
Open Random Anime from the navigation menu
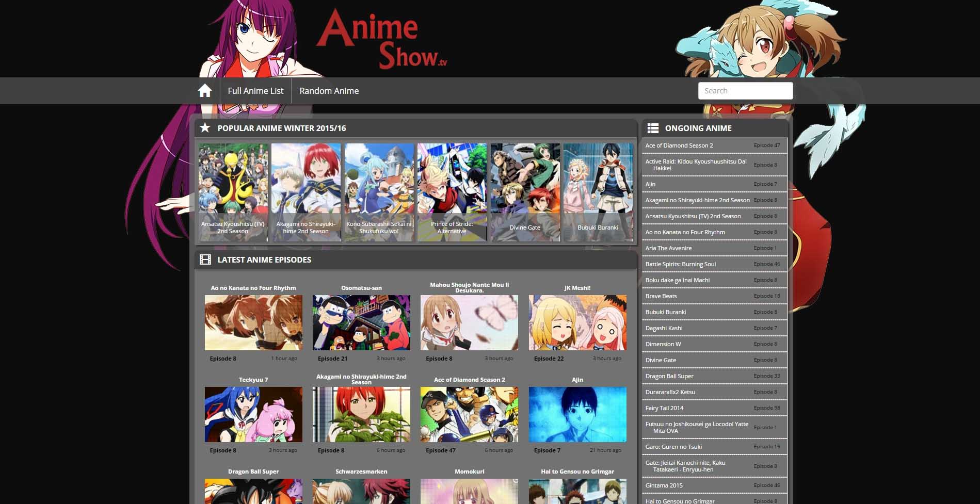(329, 90)
